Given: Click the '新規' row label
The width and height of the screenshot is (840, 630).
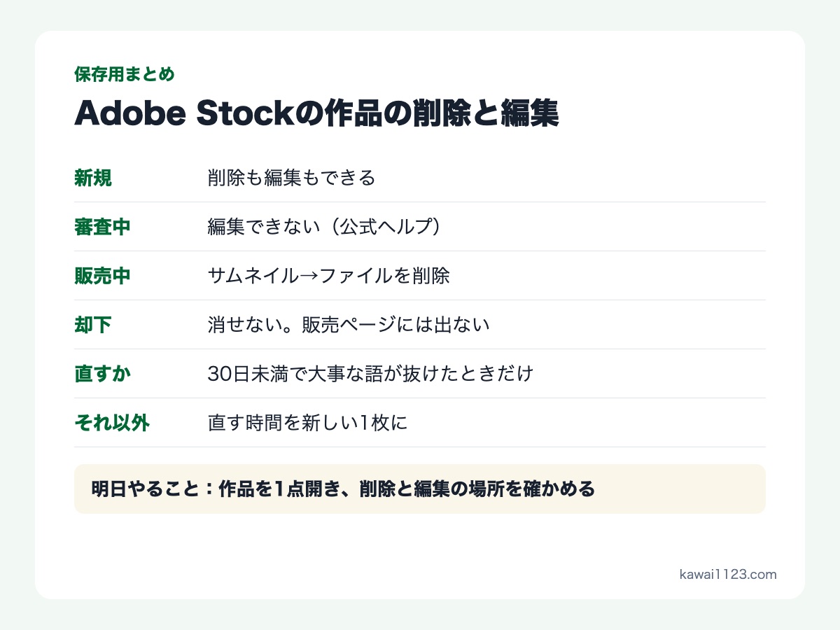Looking at the screenshot, I should [x=93, y=178].
